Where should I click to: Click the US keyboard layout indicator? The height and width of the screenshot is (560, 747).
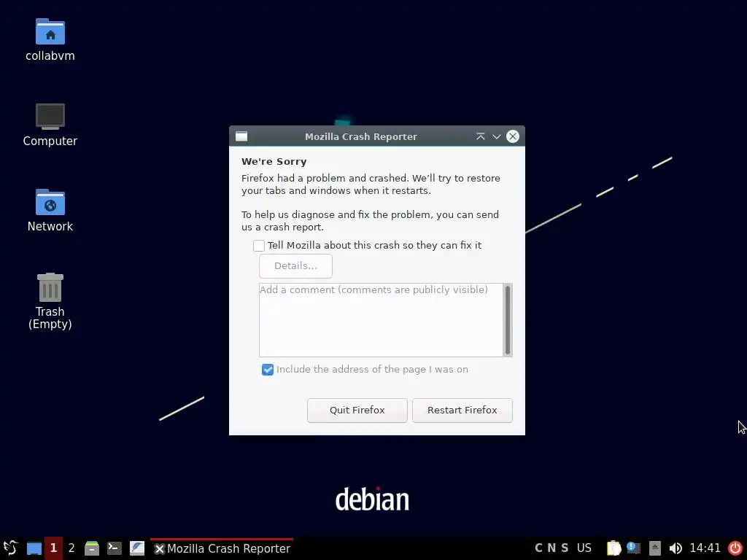tap(584, 548)
